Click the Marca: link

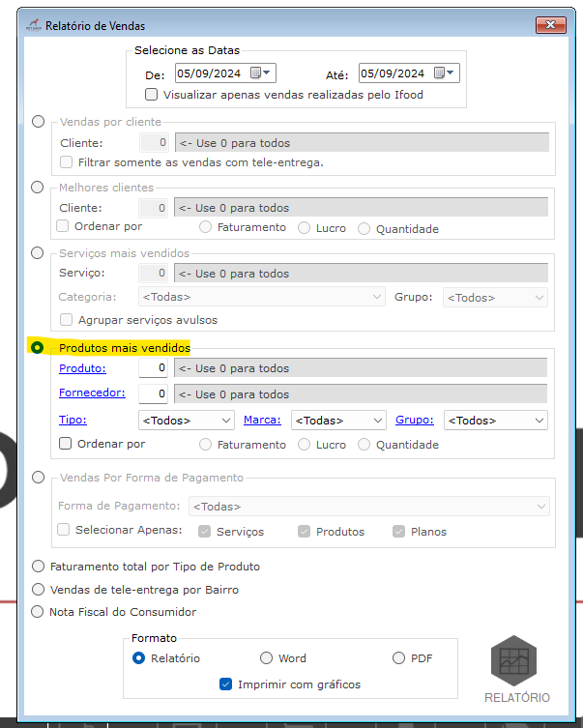tap(262, 420)
